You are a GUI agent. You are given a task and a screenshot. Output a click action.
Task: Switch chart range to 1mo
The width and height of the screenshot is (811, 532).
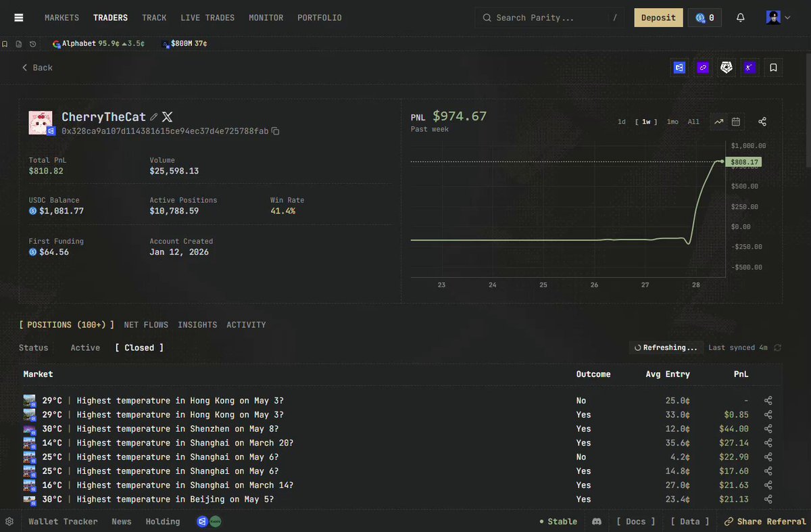[x=672, y=122]
